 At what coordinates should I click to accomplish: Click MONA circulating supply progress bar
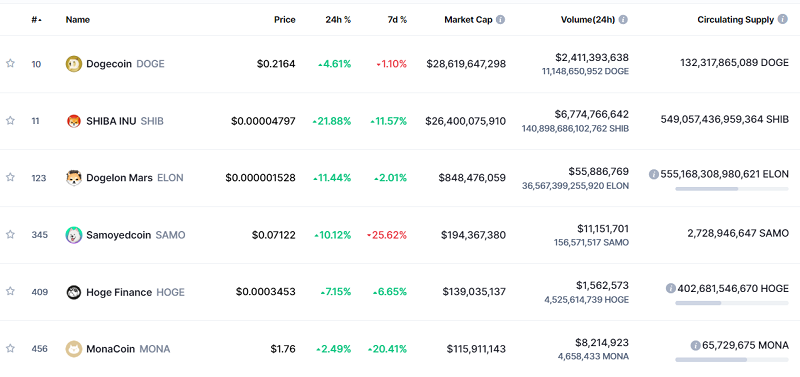pos(732,360)
